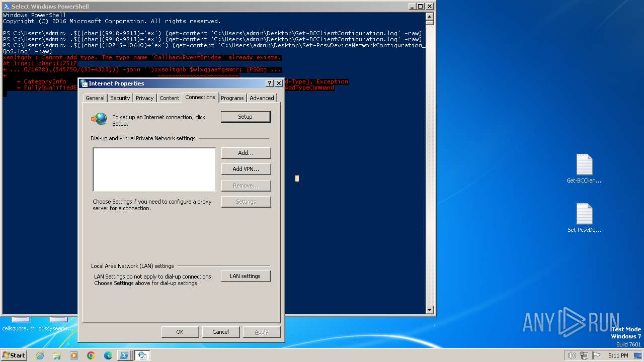
Task: Click the PowerShell window title bar icon
Action: point(6,7)
